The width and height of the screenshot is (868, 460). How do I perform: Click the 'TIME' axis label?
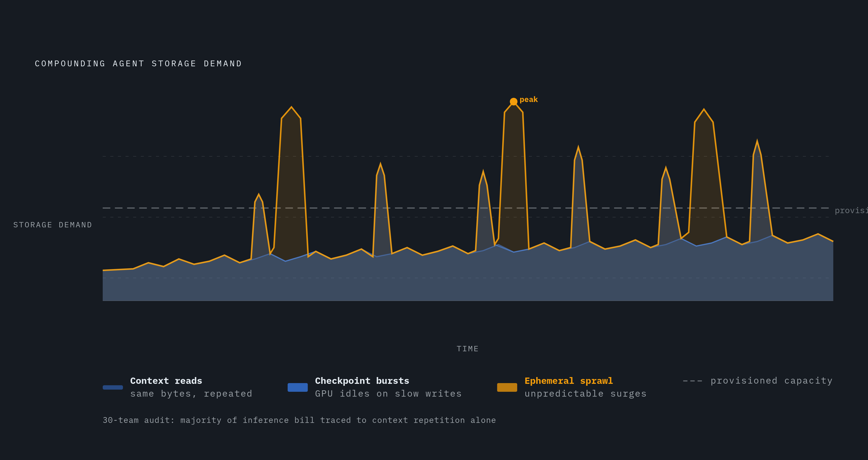click(x=468, y=349)
